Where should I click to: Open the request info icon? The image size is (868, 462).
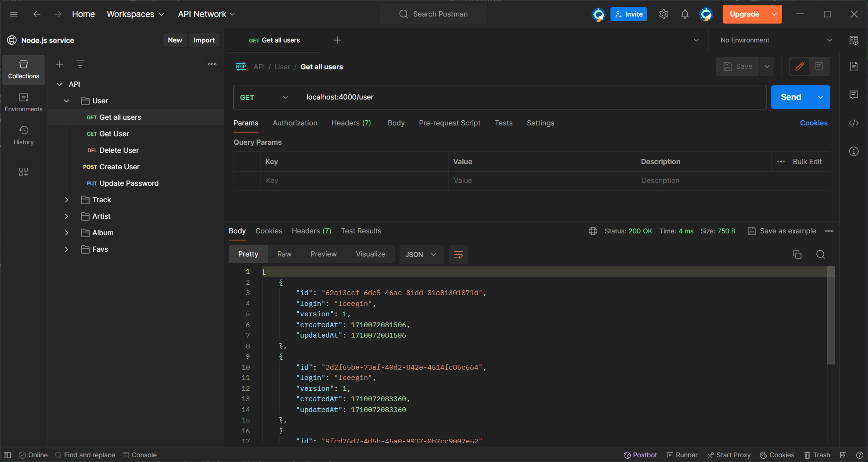click(x=854, y=151)
